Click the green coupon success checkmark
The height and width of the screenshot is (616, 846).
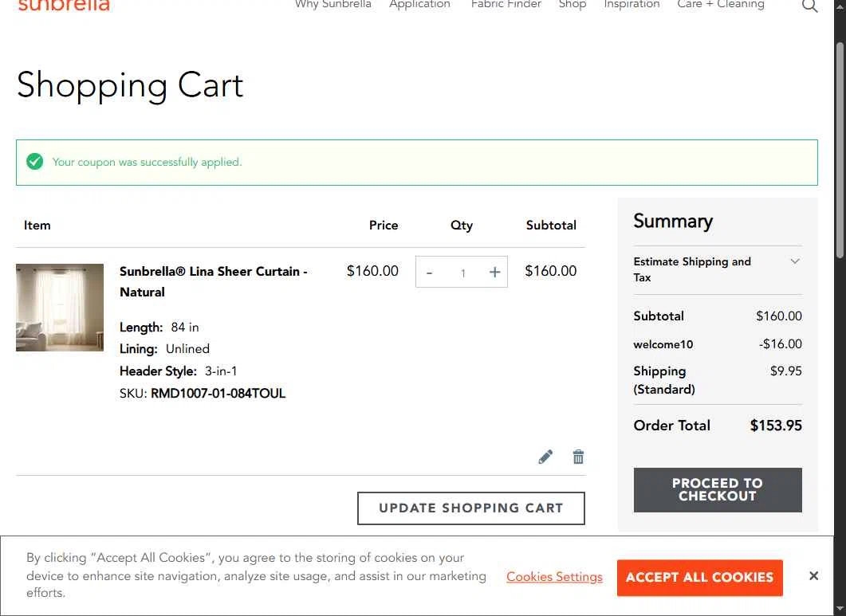34,161
